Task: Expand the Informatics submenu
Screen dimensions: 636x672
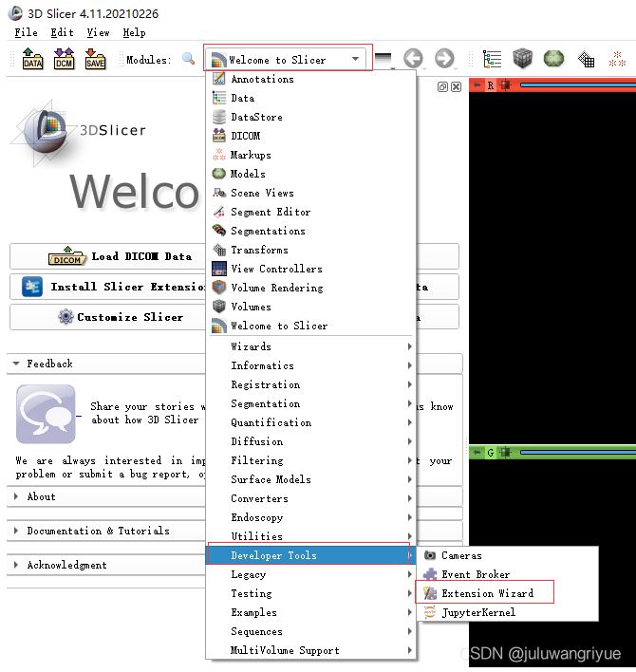Action: [310, 365]
